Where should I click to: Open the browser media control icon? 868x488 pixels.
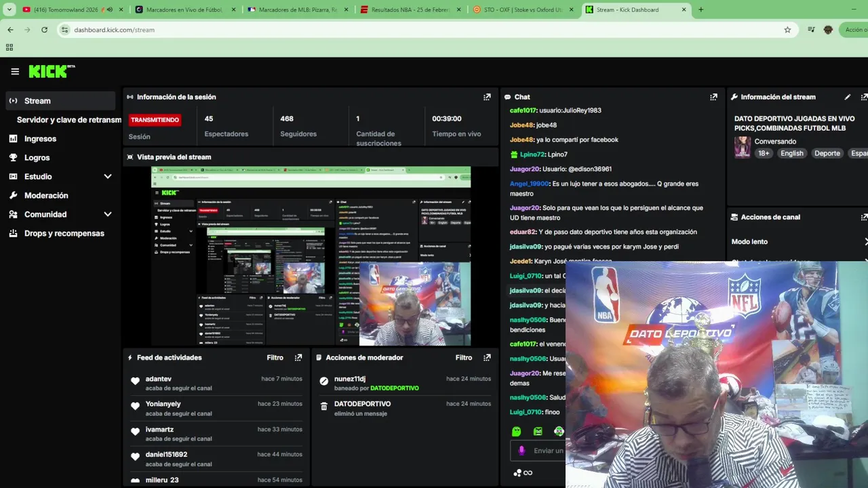(x=811, y=30)
